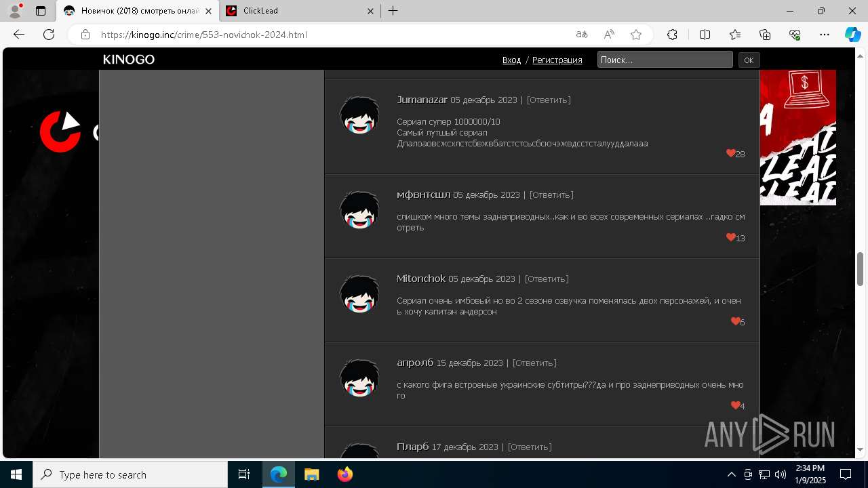Image resolution: width=868 pixels, height=488 pixels.
Task: Click Jumanazar's avatar image
Action: pos(359,115)
